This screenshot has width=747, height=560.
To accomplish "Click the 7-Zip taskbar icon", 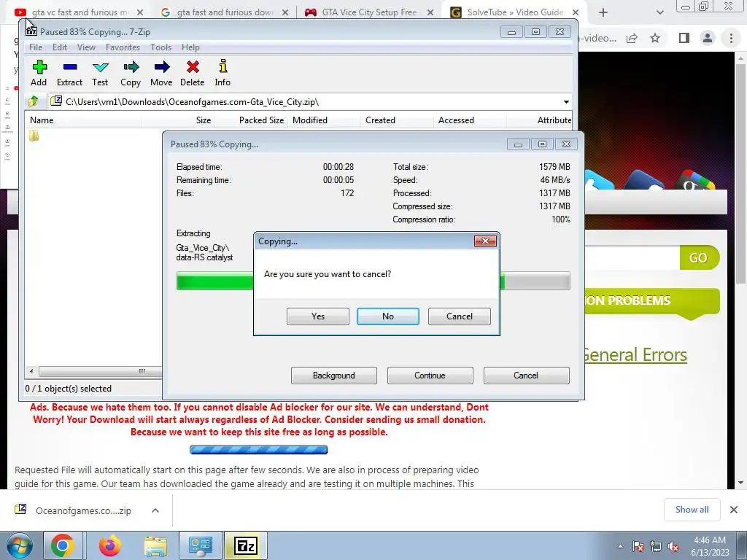I will coord(246,545).
